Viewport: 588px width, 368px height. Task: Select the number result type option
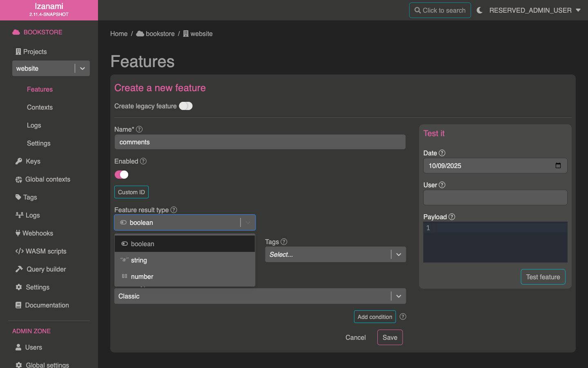pyautogui.click(x=142, y=276)
